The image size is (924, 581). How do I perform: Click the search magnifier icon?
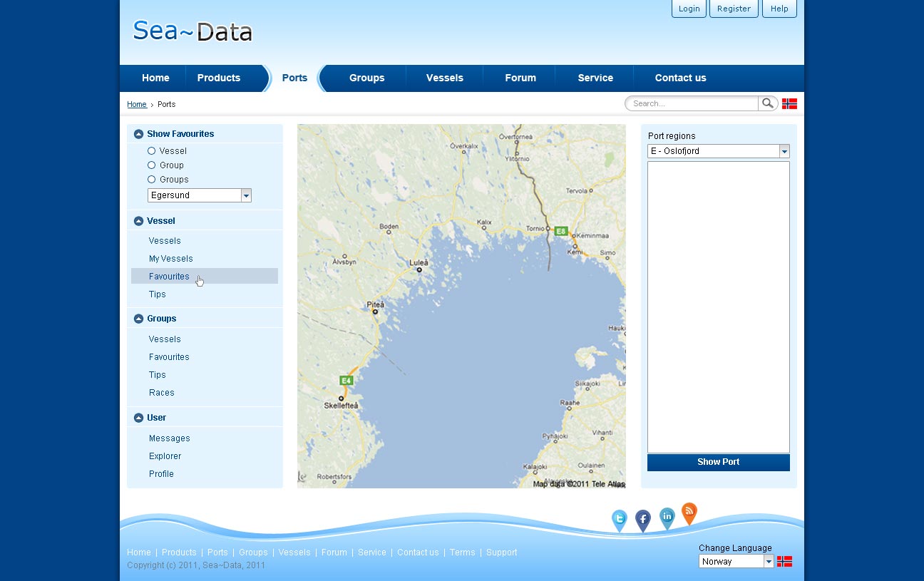tap(767, 103)
